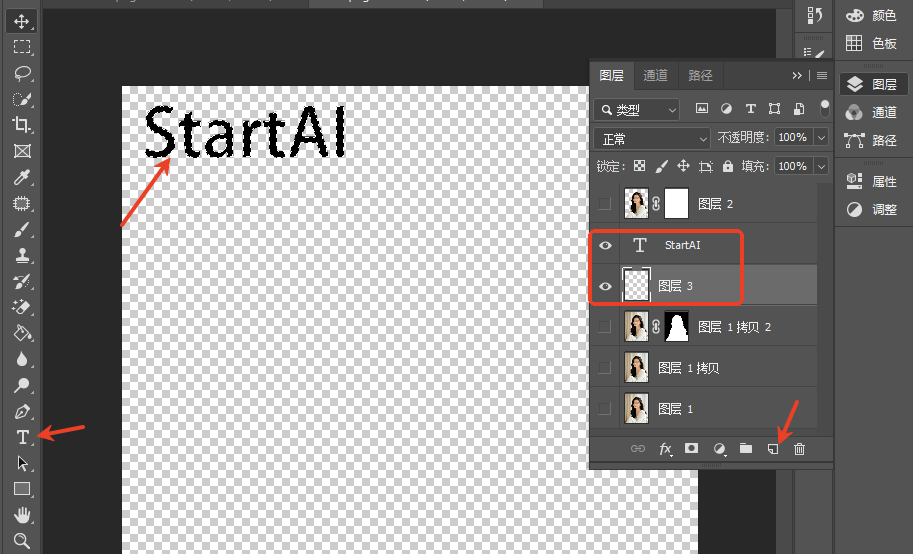
Task: Open the 正常 blend mode dropdown
Action: tap(652, 139)
